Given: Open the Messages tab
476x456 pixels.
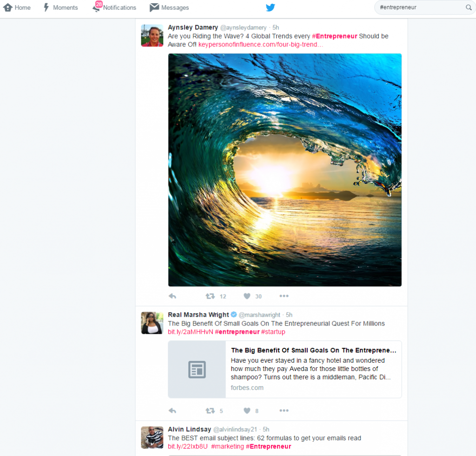Looking at the screenshot, I should 169,7.
